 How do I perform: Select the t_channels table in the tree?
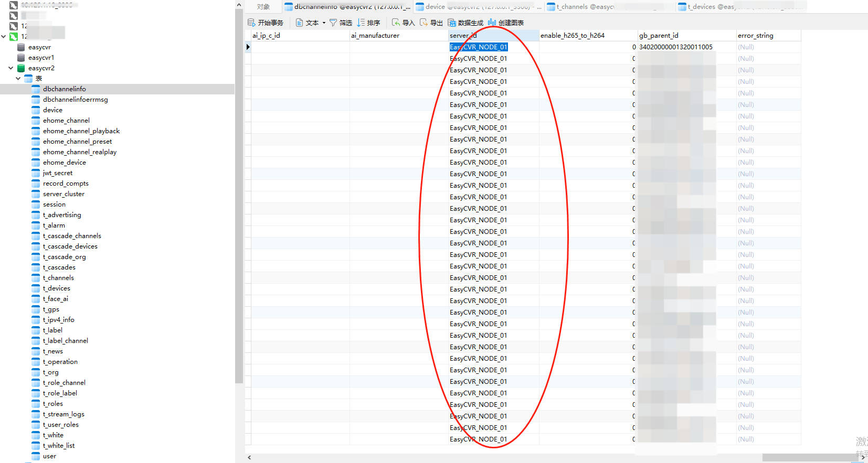(58, 278)
